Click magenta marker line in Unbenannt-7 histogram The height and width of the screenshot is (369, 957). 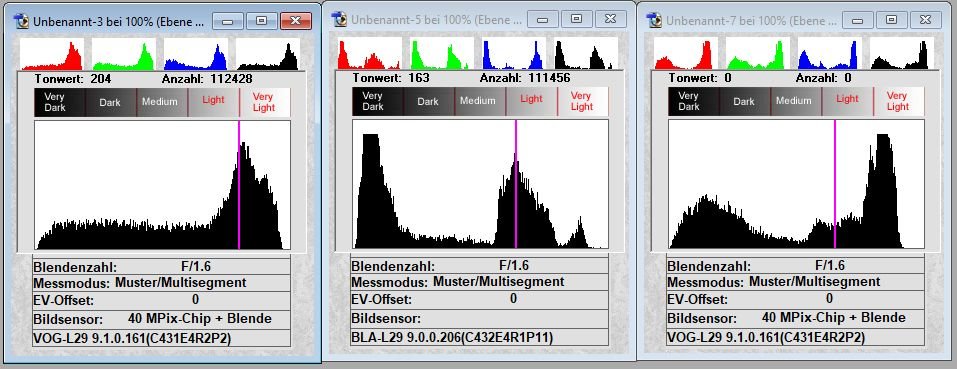coord(834,184)
